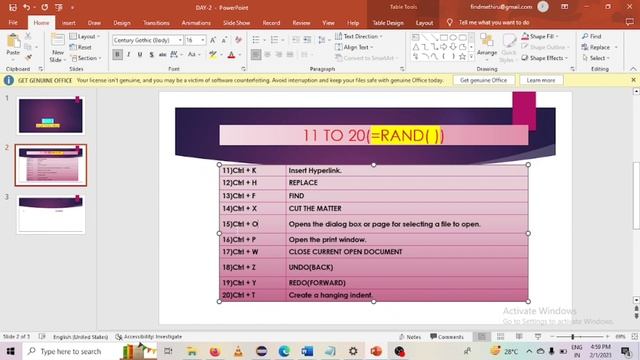Viewport: 640px width, 360px height.
Task: Switch to the Insert tab
Action: 69,23
